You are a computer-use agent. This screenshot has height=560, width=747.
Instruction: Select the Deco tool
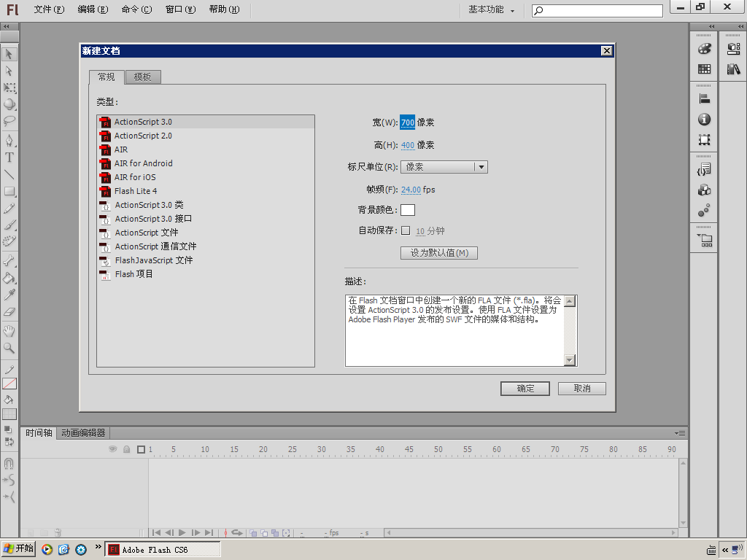9,241
